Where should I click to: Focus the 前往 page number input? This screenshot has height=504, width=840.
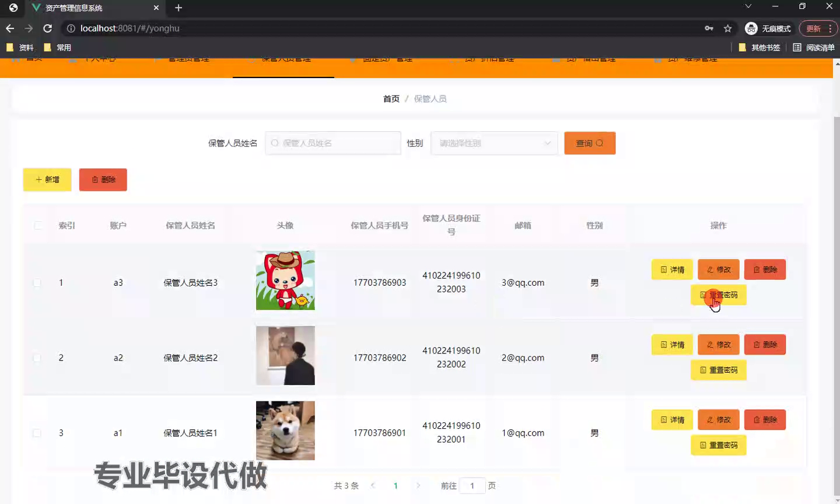472,485
